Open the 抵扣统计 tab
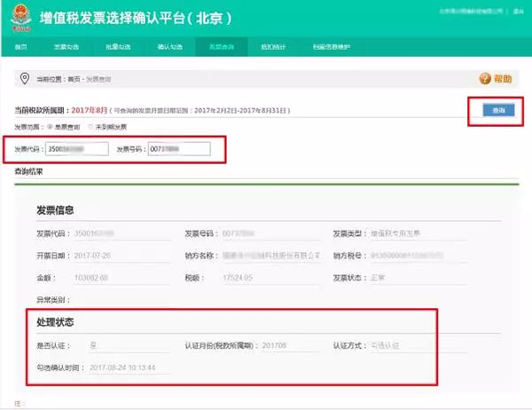Viewport: 532px width, 410px height. 272,45
